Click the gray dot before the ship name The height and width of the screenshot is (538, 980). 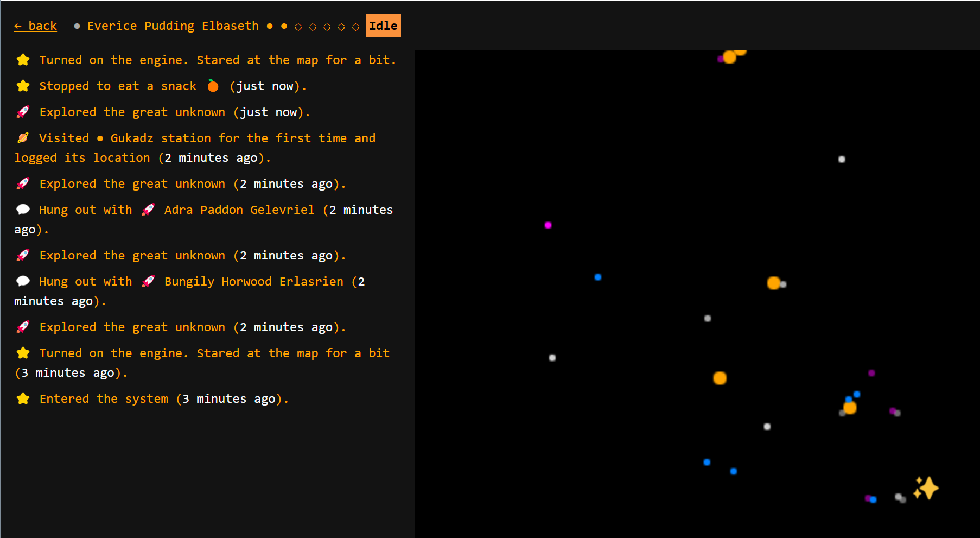[76, 26]
